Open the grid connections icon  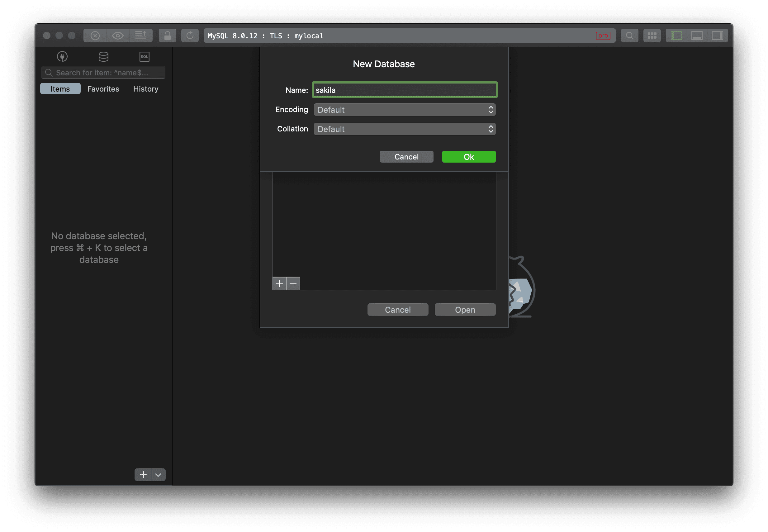pyautogui.click(x=652, y=36)
